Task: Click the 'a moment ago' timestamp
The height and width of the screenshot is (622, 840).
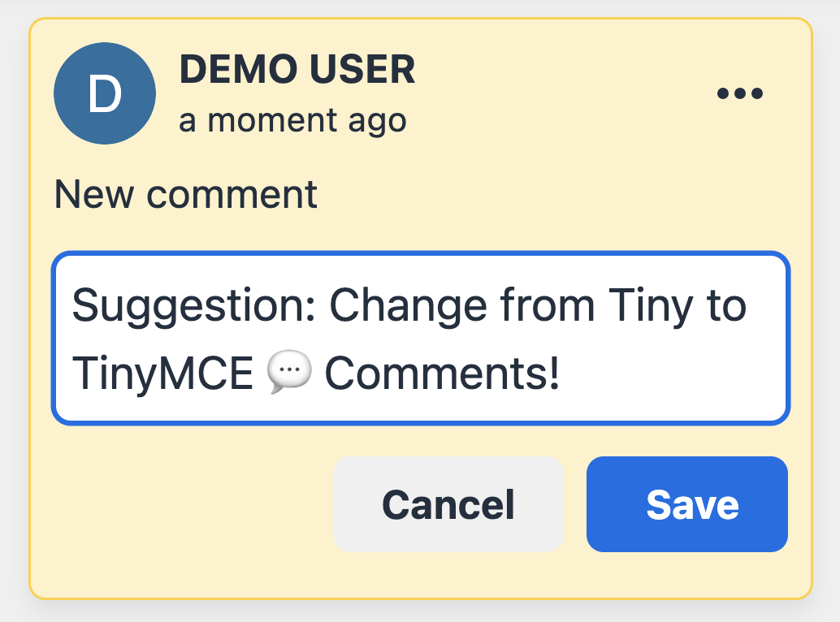Action: click(x=292, y=121)
